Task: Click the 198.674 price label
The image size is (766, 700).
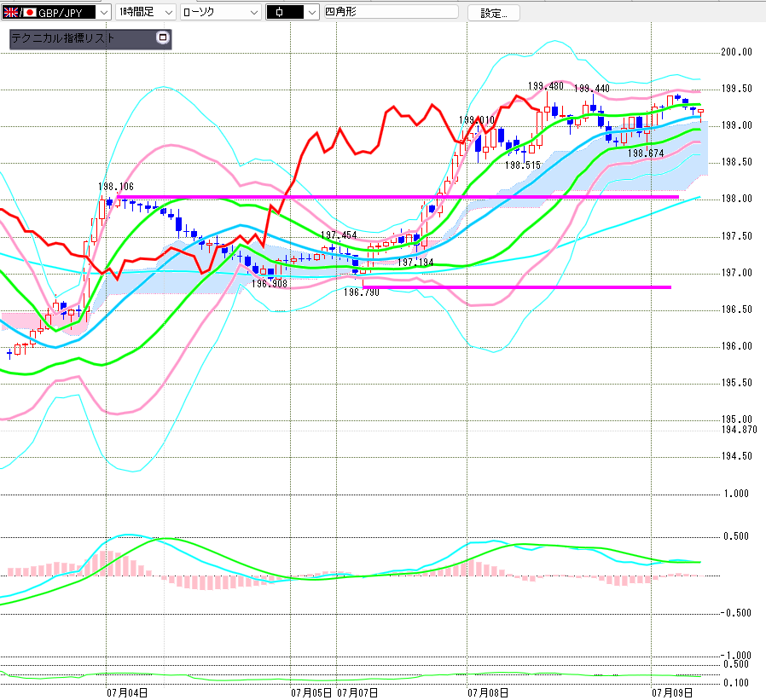Action: [646, 153]
